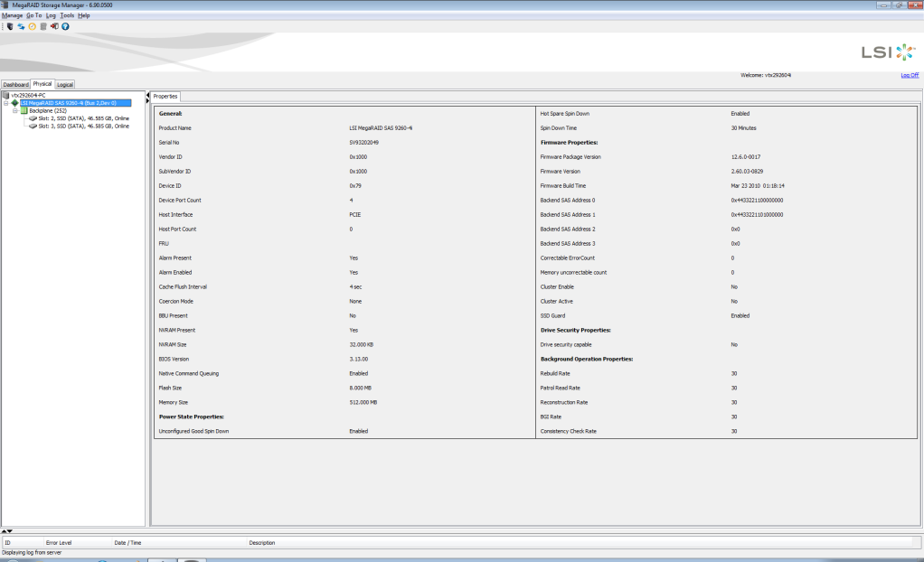Click the NVRAM Size value '32.000 KB'
This screenshot has height=562, width=924.
(362, 344)
